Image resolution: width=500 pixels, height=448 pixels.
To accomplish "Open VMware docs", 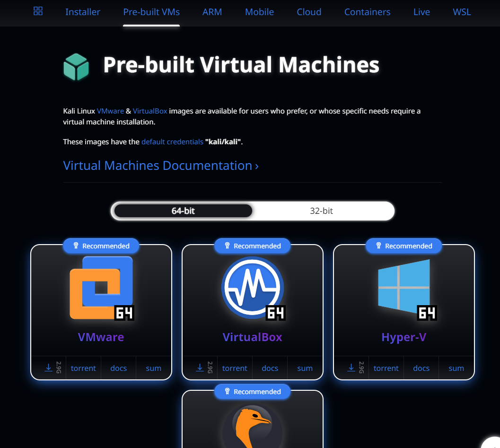I will [x=119, y=368].
